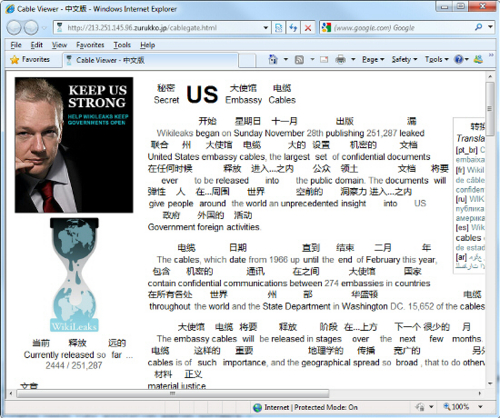Click the Read Mail icon
Viewport: 500px width, 418px height.
point(324,60)
